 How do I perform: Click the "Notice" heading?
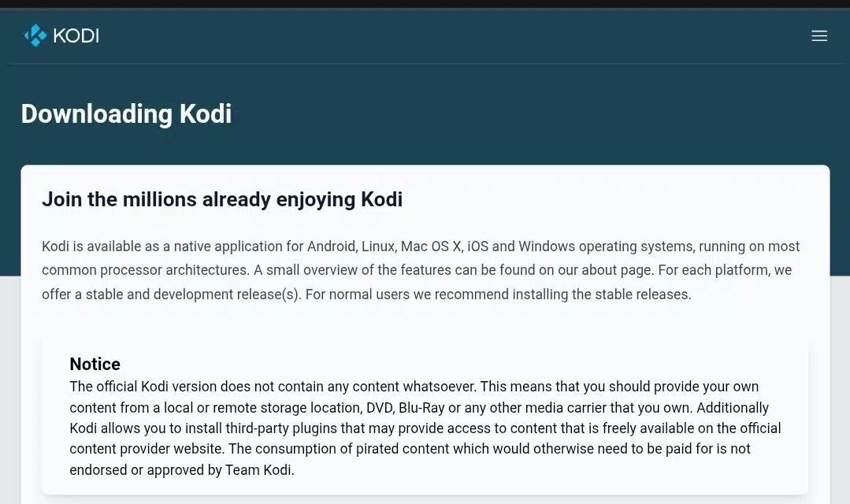[x=95, y=364]
